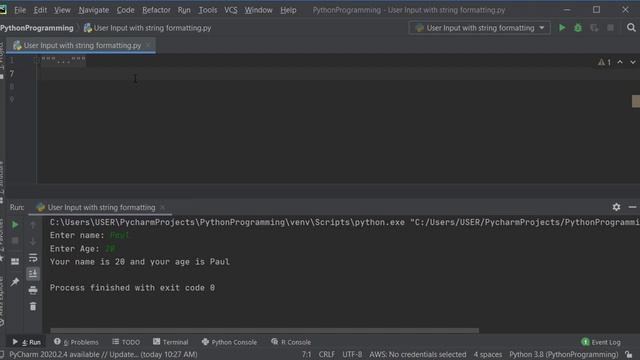This screenshot has width=640, height=360.
Task: Open the VCS menu
Action: [x=231, y=10]
